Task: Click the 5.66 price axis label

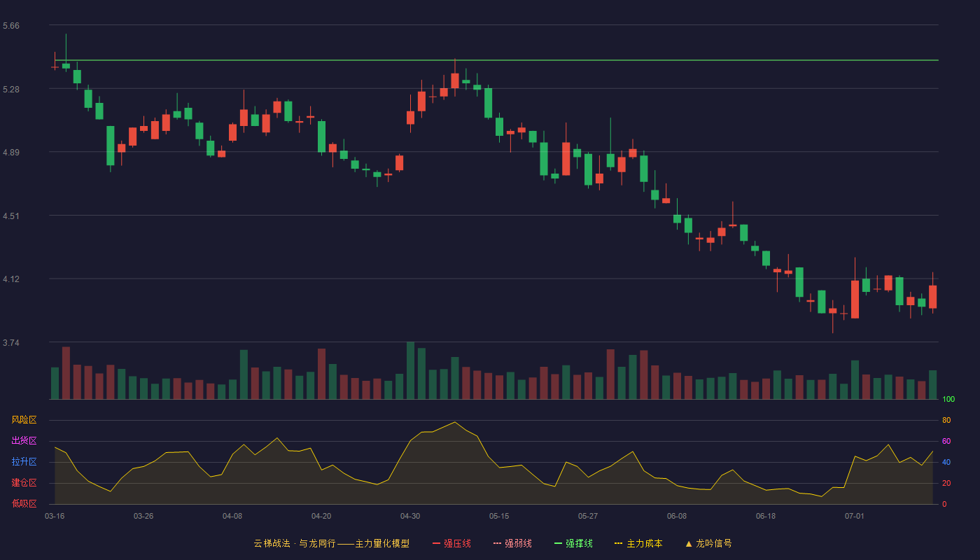Action: [x=11, y=26]
